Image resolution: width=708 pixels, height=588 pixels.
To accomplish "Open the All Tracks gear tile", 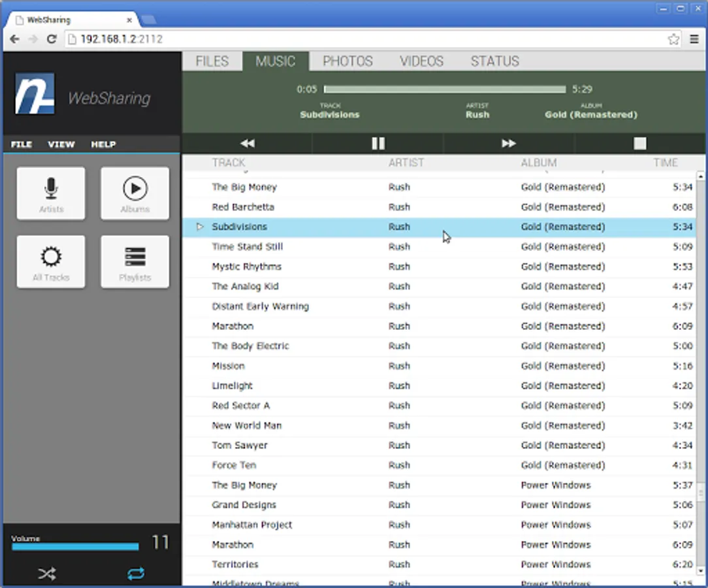I will tap(51, 261).
